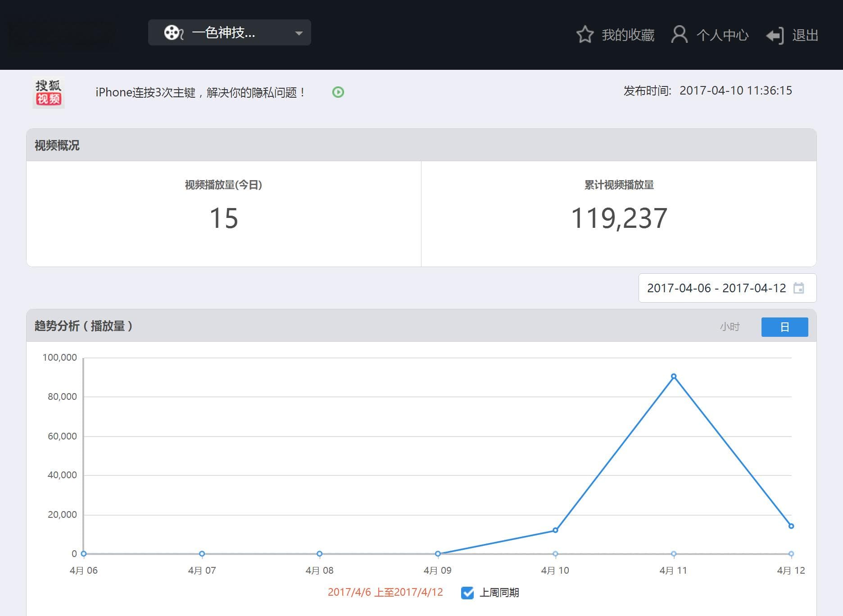Viewport: 843px width, 616px height.
Task: Click the logout arrow icon
Action: click(x=775, y=36)
